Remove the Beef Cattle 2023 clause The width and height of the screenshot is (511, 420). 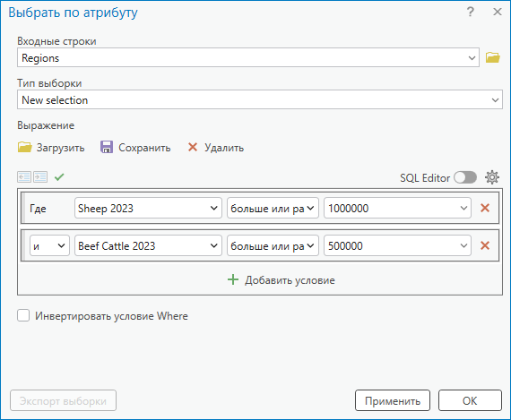[485, 245]
